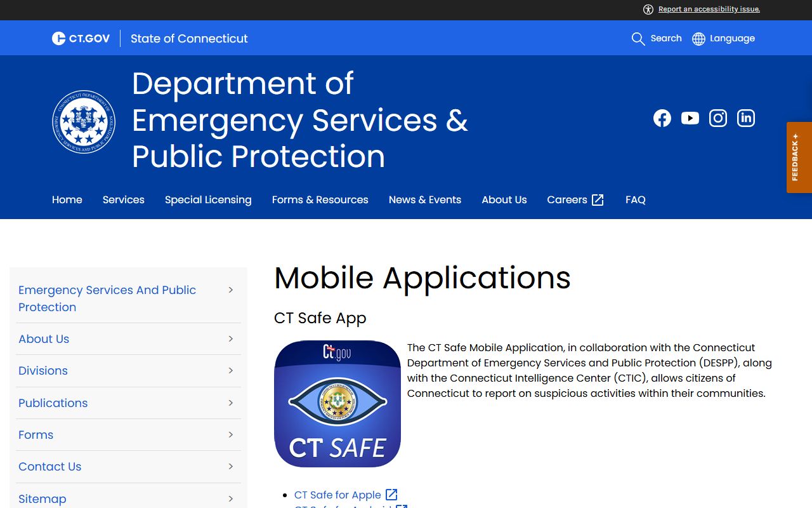Open the Forms sidebar link

(36, 435)
